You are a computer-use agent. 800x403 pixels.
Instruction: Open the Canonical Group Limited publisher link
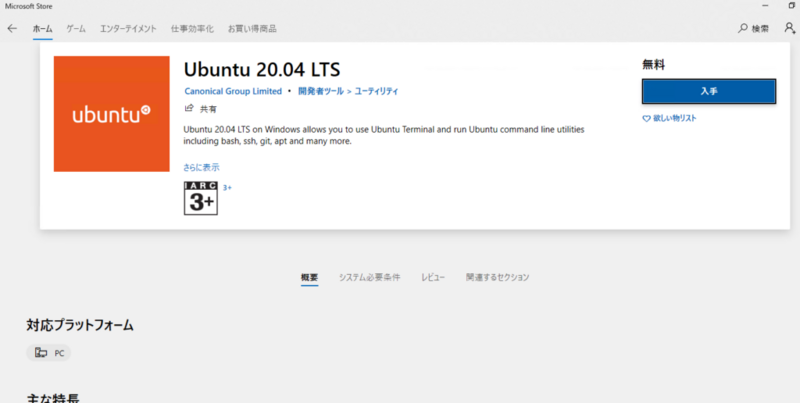(233, 91)
